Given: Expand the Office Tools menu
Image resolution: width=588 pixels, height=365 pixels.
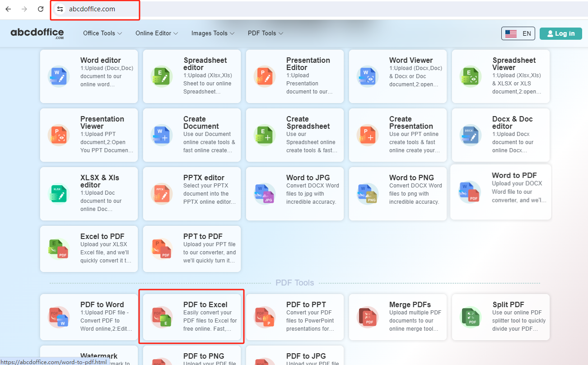Looking at the screenshot, I should [x=103, y=33].
